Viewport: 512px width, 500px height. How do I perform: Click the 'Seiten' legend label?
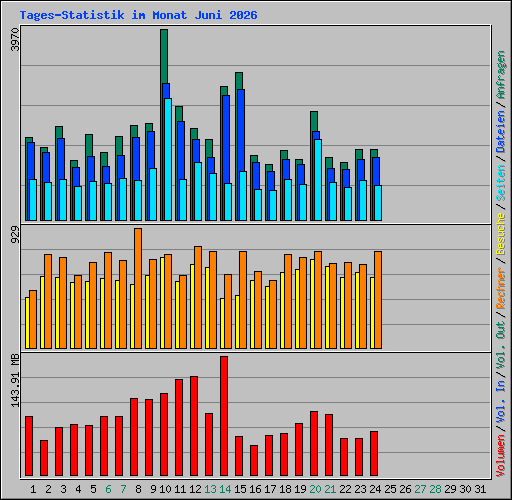[x=501, y=183]
